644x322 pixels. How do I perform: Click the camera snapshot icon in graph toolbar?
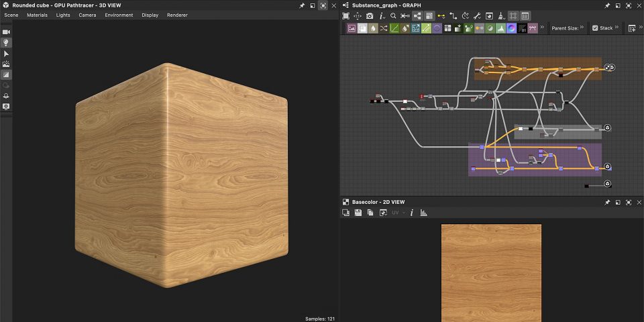pyautogui.click(x=370, y=15)
